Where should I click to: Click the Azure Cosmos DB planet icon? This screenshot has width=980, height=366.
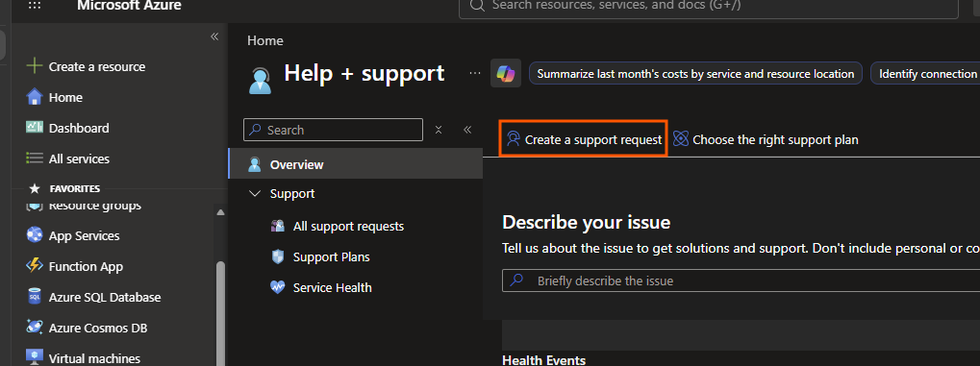[34, 327]
